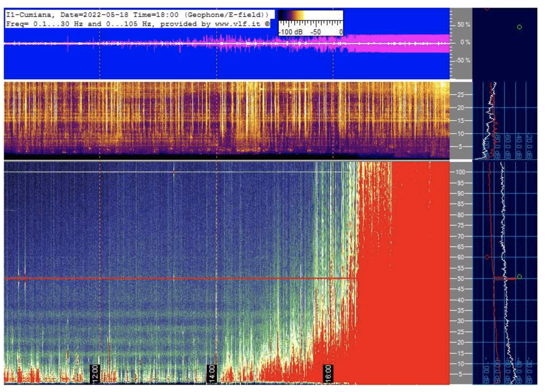Click the "Freq= 0.1...30 Hz" caption line
This screenshot has height=392, width=551.
pos(138,24)
